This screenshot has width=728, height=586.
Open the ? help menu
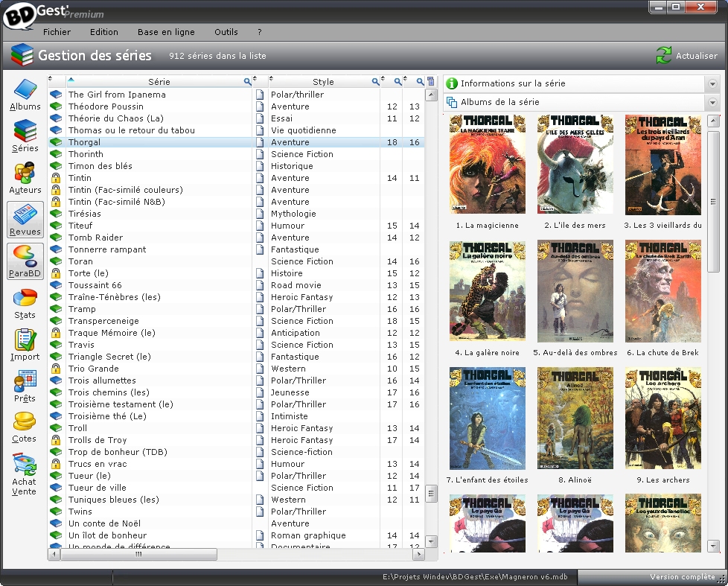click(260, 32)
